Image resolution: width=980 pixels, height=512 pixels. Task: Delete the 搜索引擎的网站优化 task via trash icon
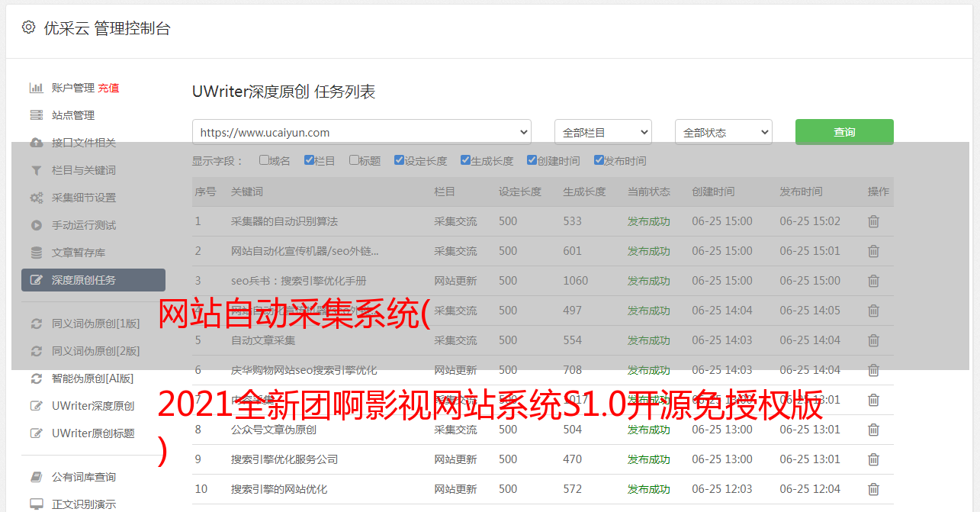[x=873, y=489]
